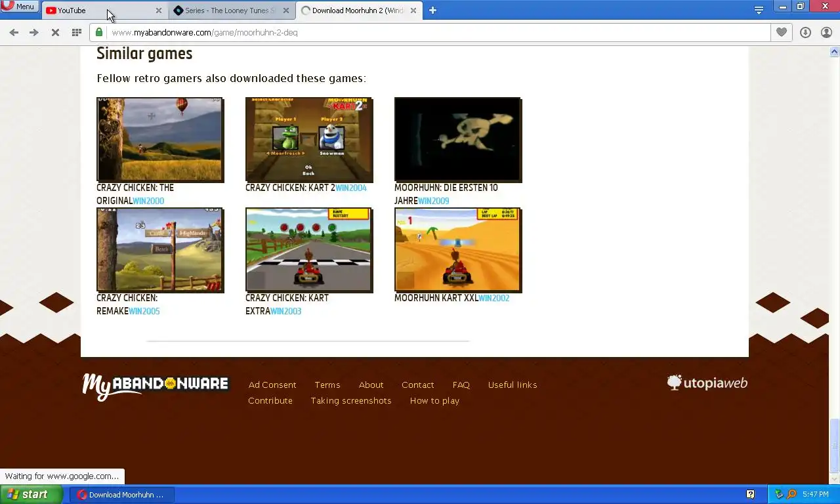This screenshot has width=840, height=504.
Task: Select Download Moorhuhn taskbar item
Action: [x=122, y=495]
